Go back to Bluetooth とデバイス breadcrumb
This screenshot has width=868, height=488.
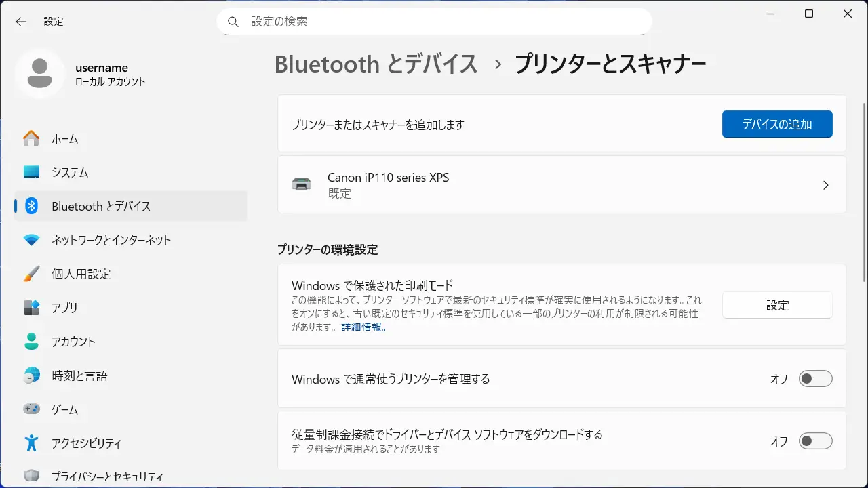376,64
